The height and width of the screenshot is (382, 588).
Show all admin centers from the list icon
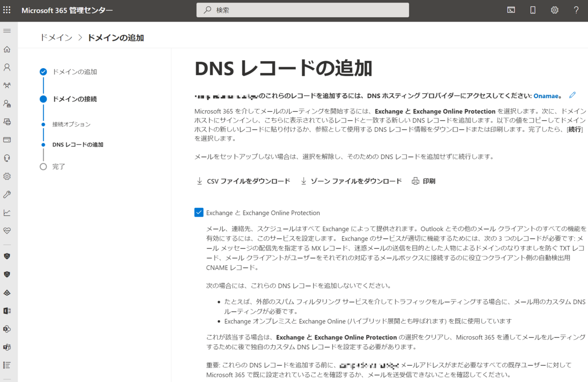[x=7, y=365]
